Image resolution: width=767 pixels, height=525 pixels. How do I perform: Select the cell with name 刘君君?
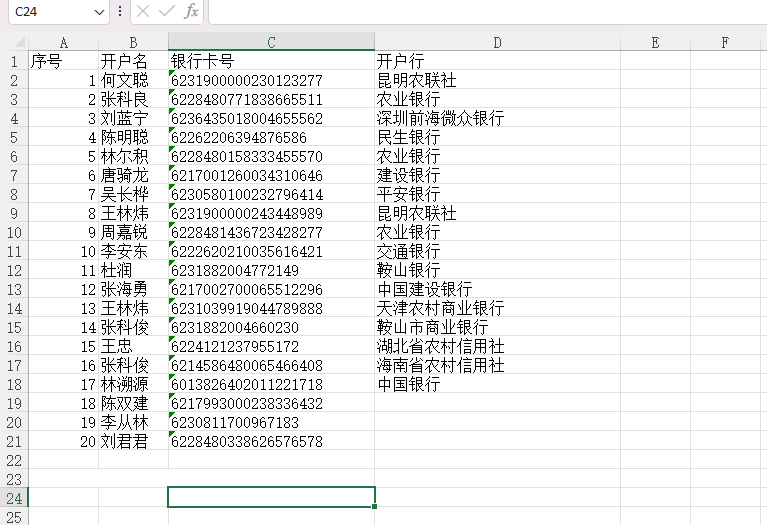pos(134,441)
